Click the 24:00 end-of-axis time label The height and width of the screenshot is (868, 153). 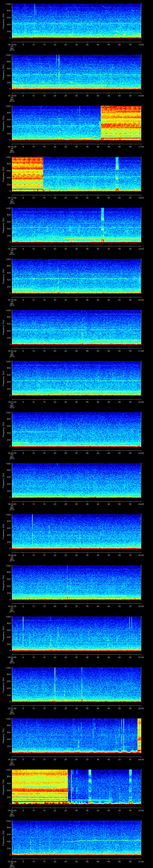[141, 504]
